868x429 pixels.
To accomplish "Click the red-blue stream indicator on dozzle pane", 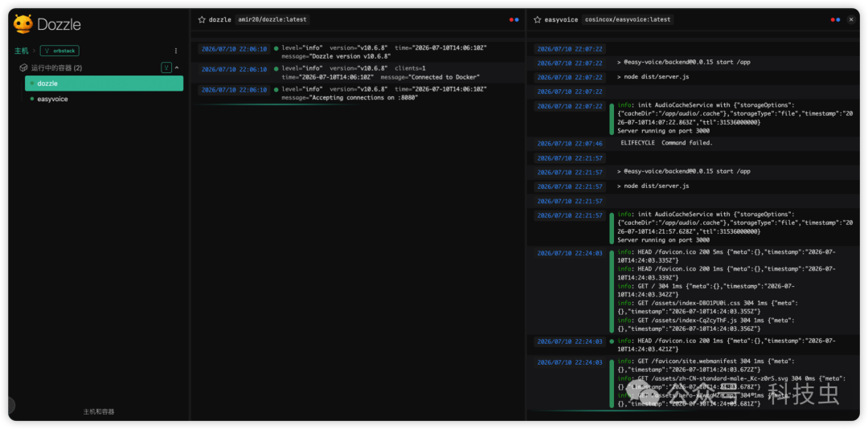I will [514, 19].
